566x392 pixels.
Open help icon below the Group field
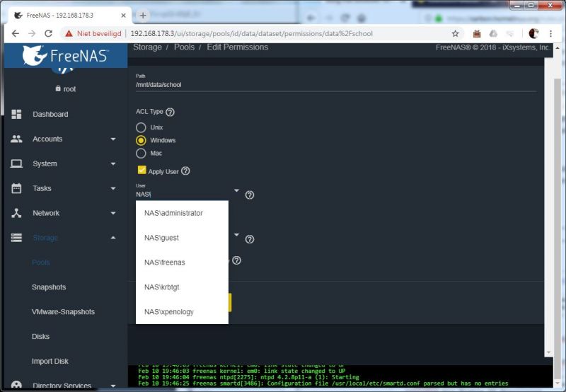coord(236,260)
